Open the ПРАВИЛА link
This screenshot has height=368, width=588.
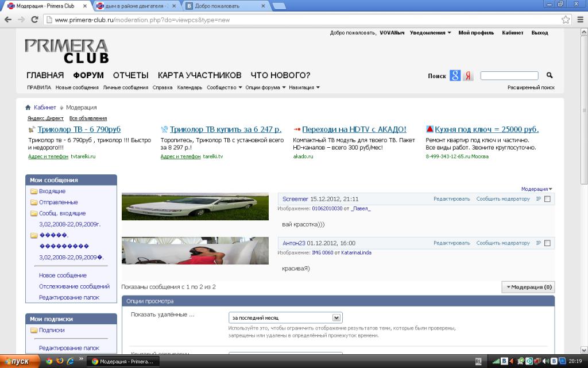click(39, 87)
